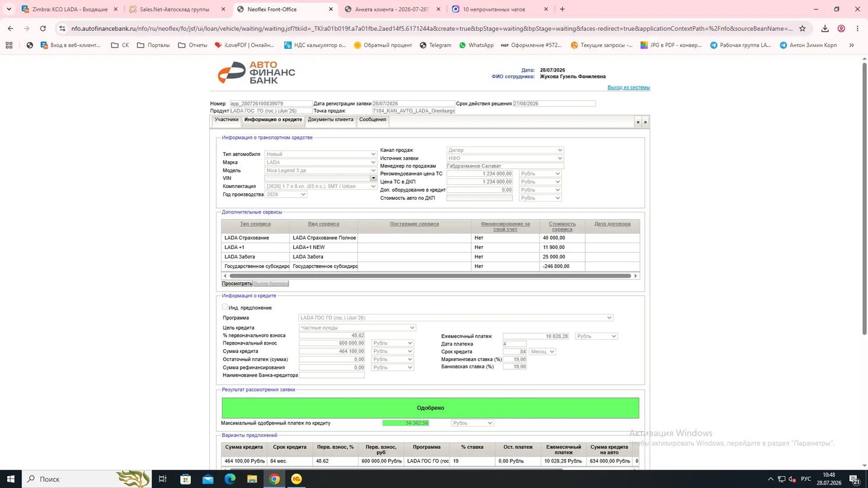Open the Chrome three-dot menu
Image resolution: width=868 pixels, height=488 pixels.
(857, 28)
